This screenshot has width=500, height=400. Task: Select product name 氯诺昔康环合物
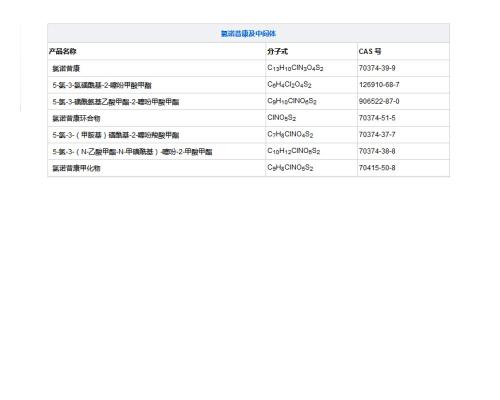[76, 118]
